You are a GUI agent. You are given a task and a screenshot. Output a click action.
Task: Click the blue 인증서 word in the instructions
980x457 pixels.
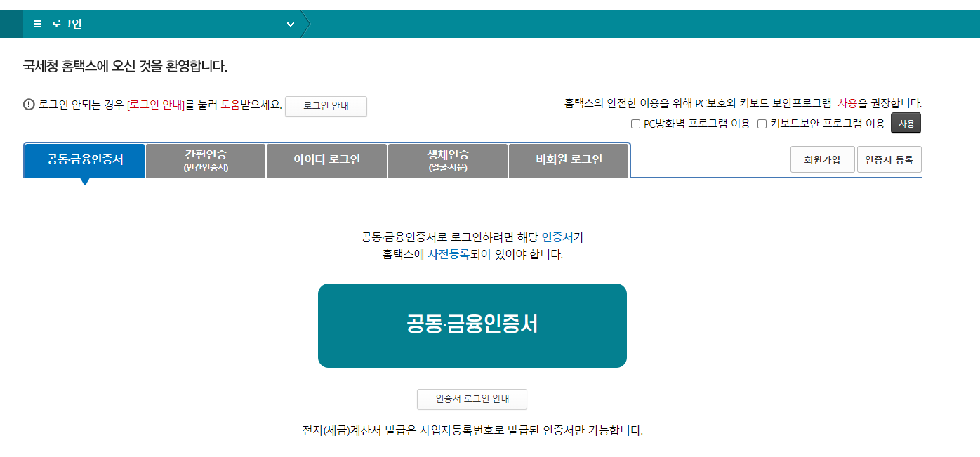557,237
